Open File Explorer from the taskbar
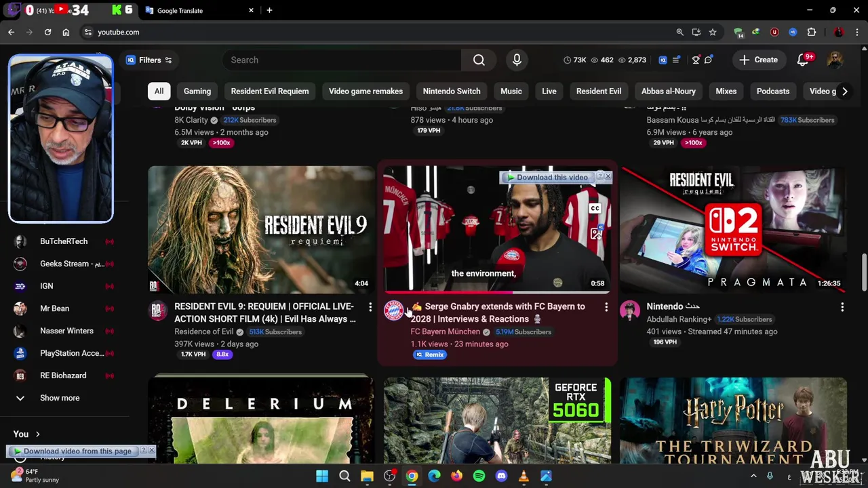The width and height of the screenshot is (868, 488). click(x=367, y=476)
